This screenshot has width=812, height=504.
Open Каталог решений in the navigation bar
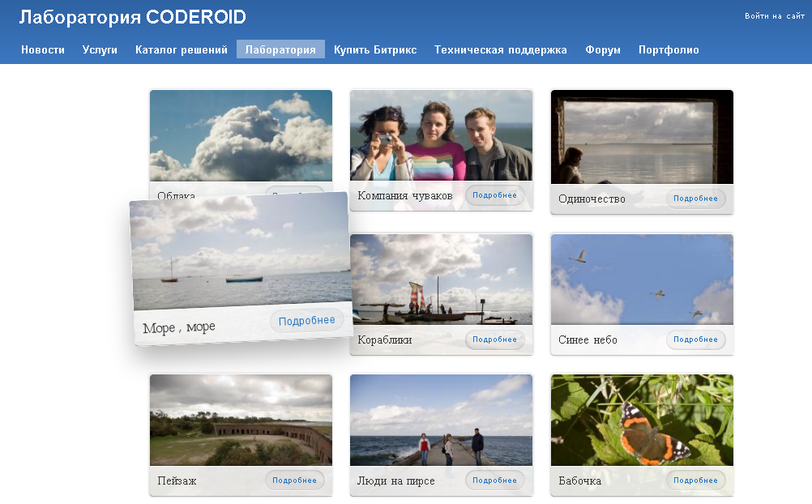(182, 49)
